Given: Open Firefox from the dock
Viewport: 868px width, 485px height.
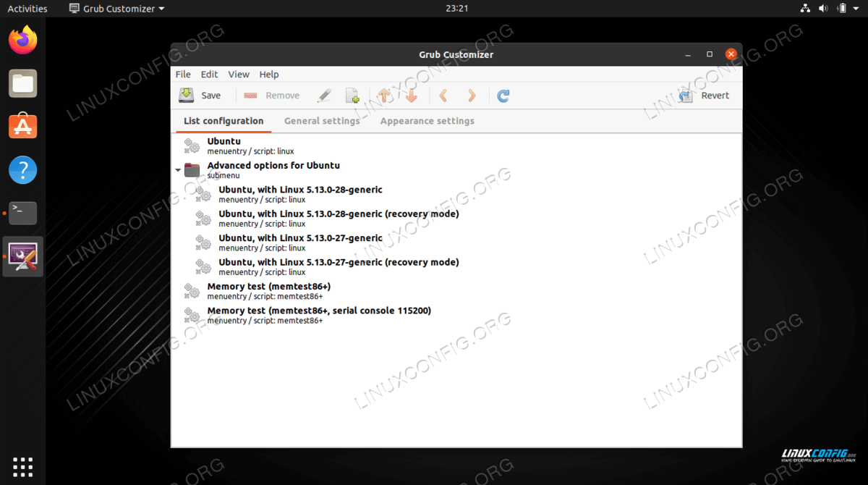Looking at the screenshot, I should [23, 40].
